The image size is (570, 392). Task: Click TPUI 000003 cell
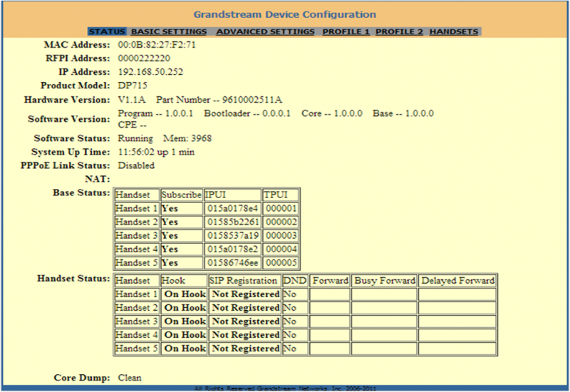[281, 236]
